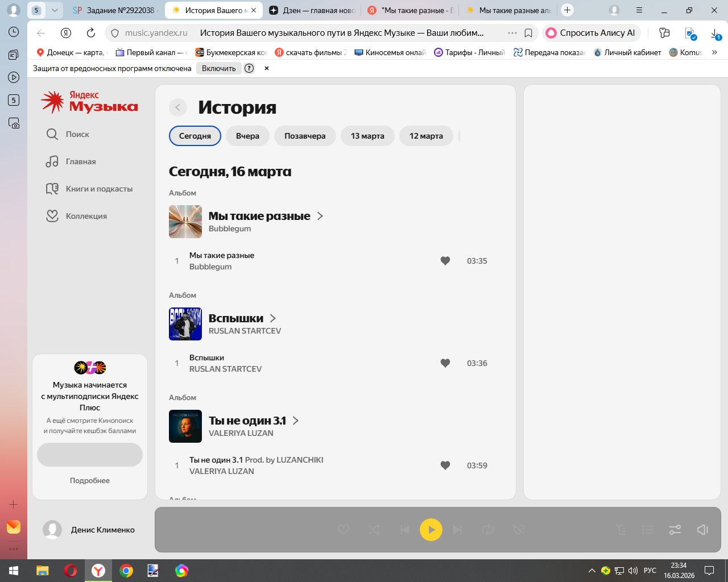Dislike the current track in player bar
The height and width of the screenshot is (582, 728).
518,530
